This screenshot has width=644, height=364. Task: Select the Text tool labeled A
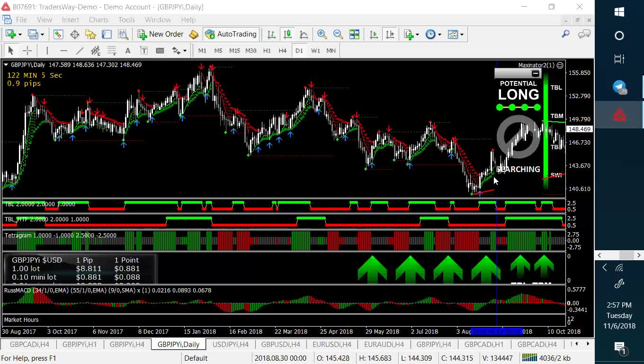[128, 51]
